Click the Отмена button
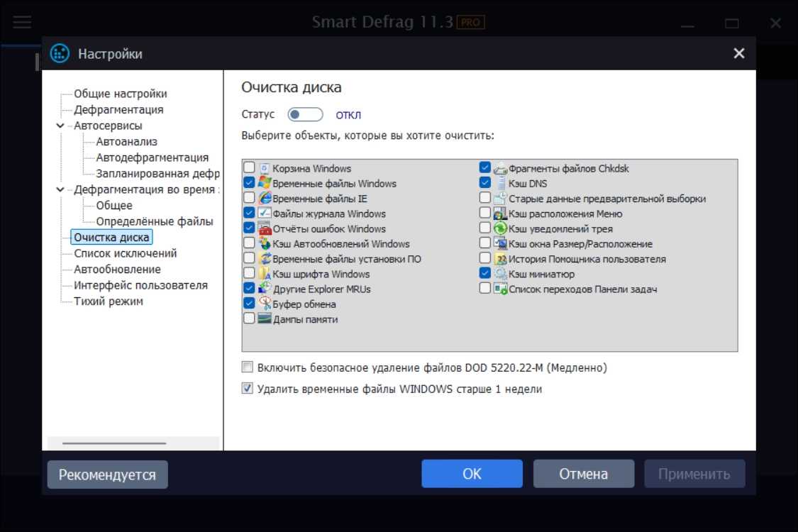 click(583, 473)
